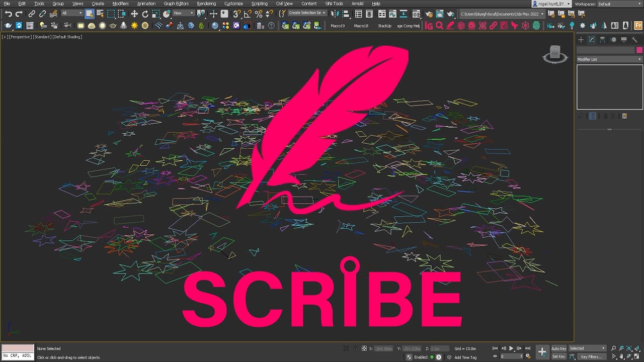Select the Select and Rotate tool

click(145, 14)
